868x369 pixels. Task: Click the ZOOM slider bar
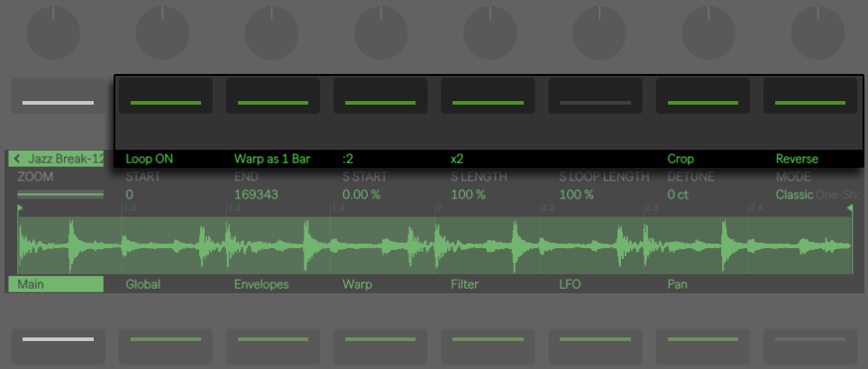(60, 194)
